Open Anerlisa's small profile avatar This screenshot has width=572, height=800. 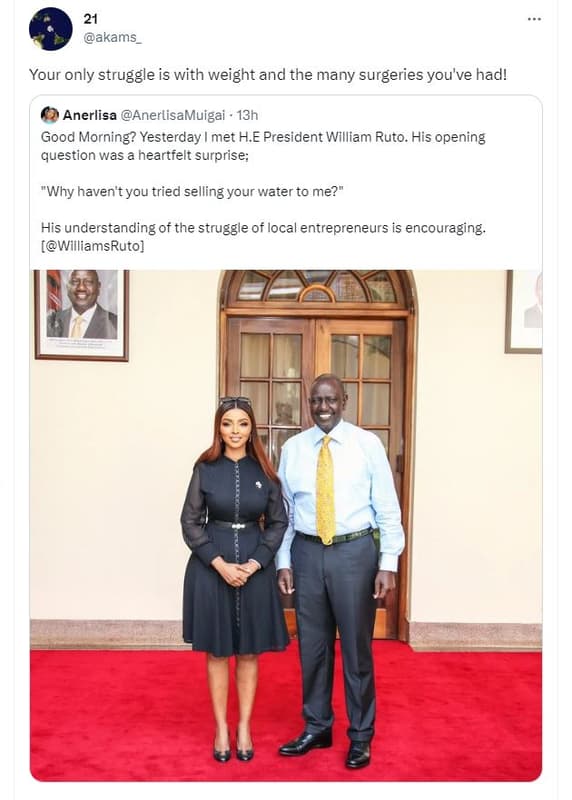point(49,115)
